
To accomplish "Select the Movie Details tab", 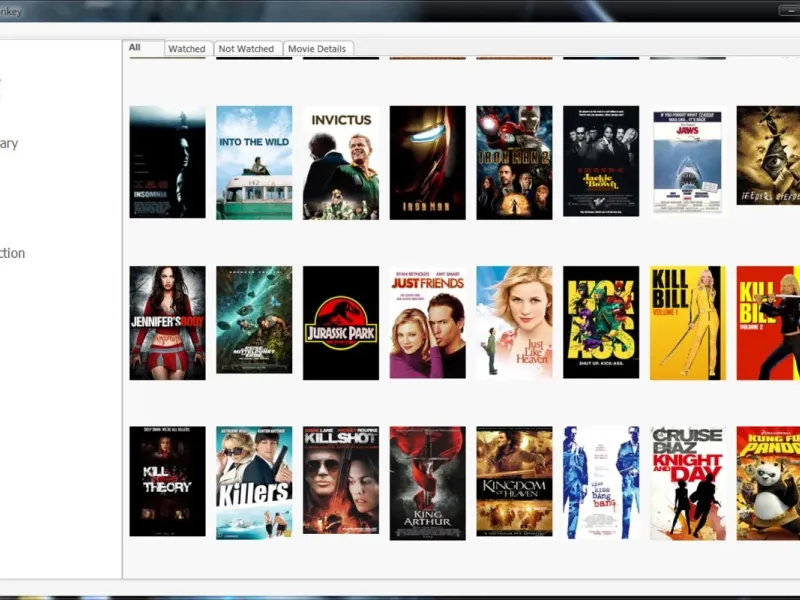I will (x=318, y=49).
